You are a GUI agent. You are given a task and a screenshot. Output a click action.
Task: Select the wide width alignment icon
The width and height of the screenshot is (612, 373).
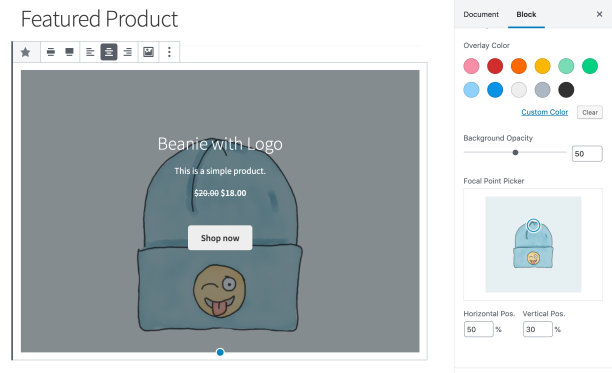51,52
